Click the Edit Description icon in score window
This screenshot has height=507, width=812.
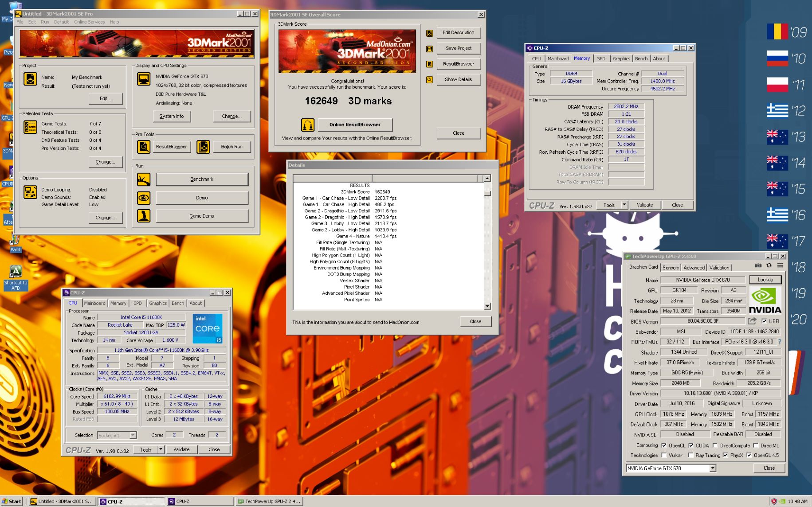[429, 33]
